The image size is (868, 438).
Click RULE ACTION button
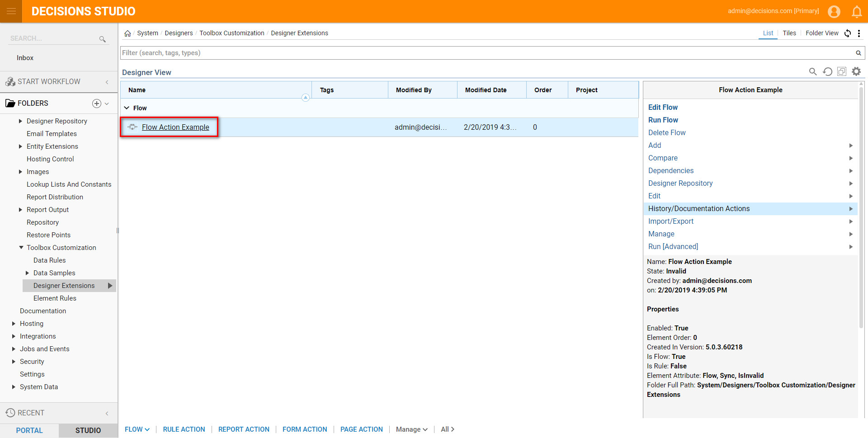pyautogui.click(x=184, y=429)
